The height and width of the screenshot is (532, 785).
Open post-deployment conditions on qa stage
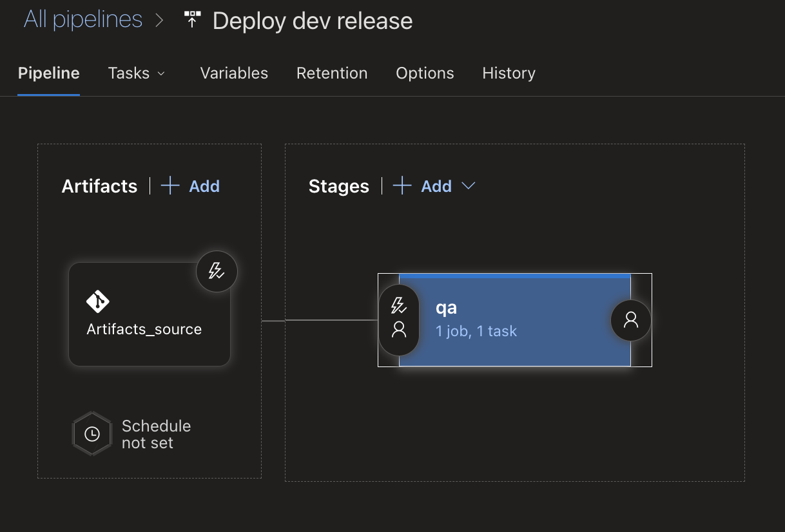[x=631, y=320]
